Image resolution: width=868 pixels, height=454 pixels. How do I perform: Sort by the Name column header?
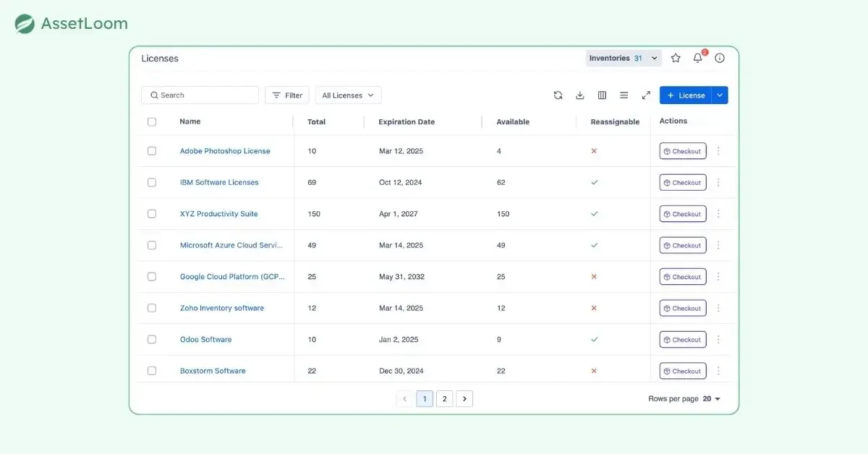(190, 121)
